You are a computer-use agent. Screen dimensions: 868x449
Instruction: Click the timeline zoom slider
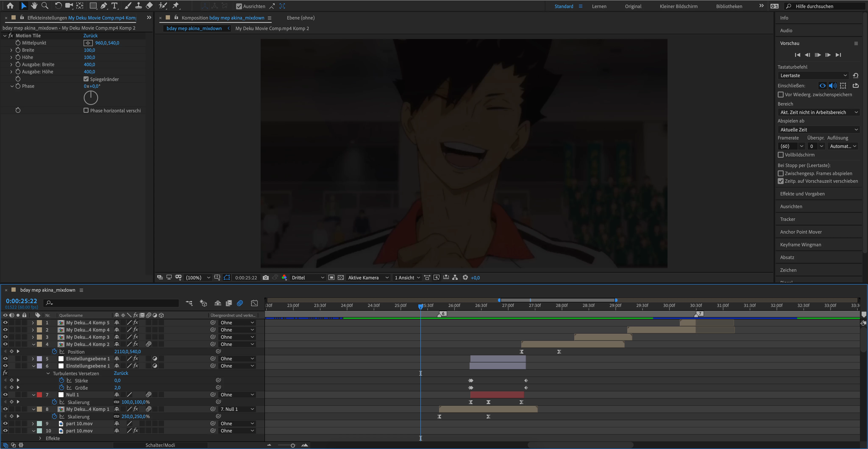click(292, 445)
